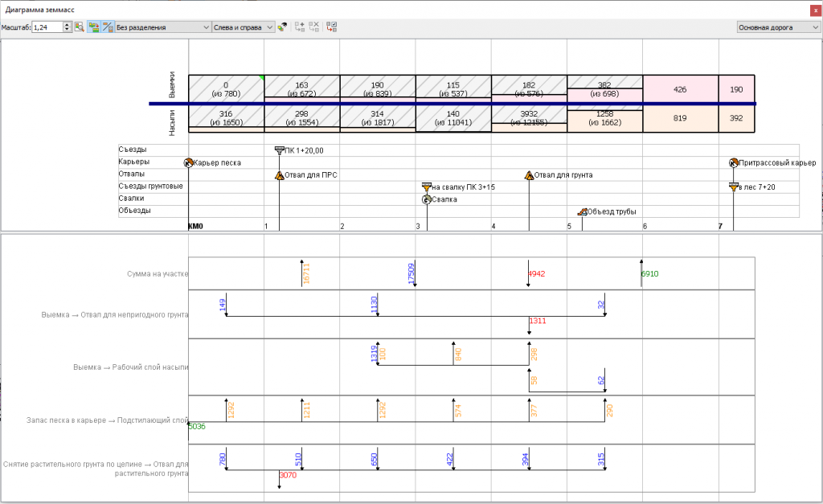The image size is (823, 504).
Task: Click the delete transport arrow icon
Action: point(314,27)
